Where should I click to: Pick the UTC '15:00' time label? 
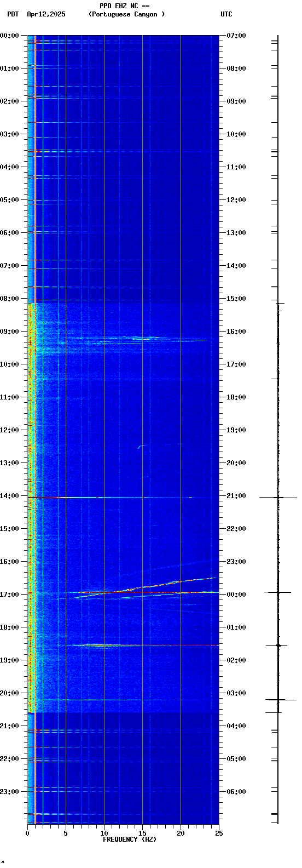[236, 299]
